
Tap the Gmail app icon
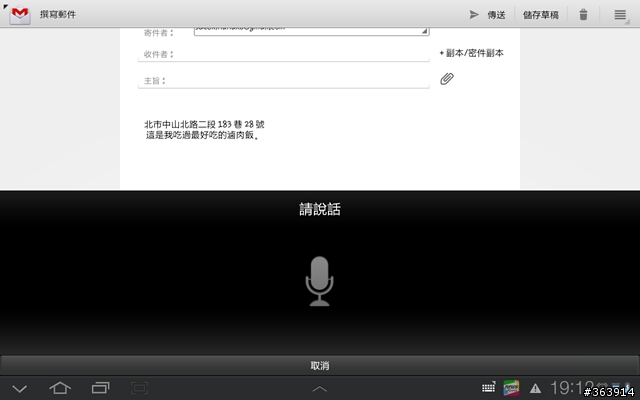click(20, 15)
